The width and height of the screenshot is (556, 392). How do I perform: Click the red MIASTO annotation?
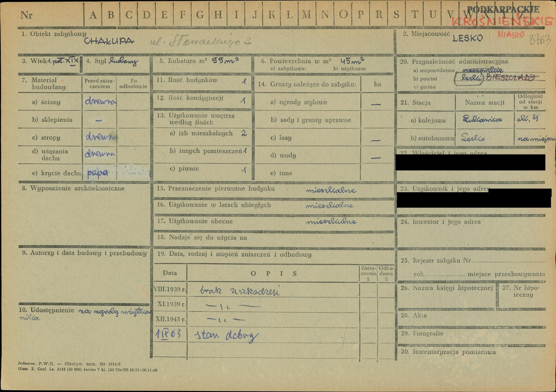click(511, 34)
